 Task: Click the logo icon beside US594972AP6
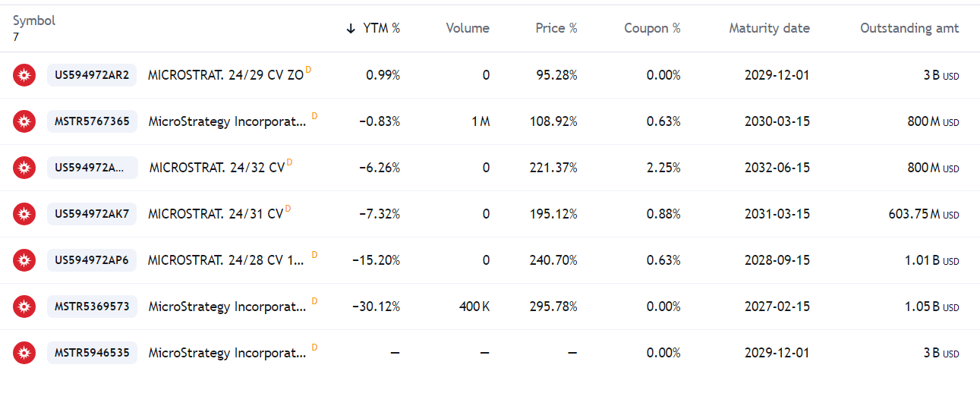24,260
